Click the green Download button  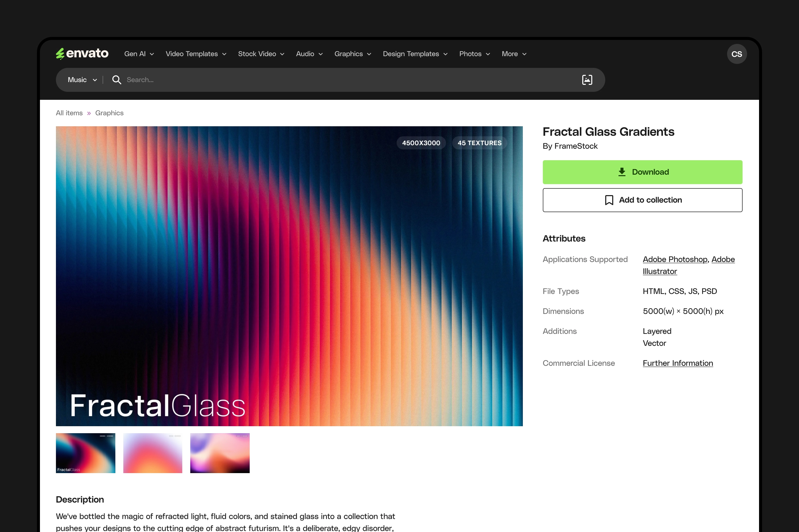click(x=642, y=172)
